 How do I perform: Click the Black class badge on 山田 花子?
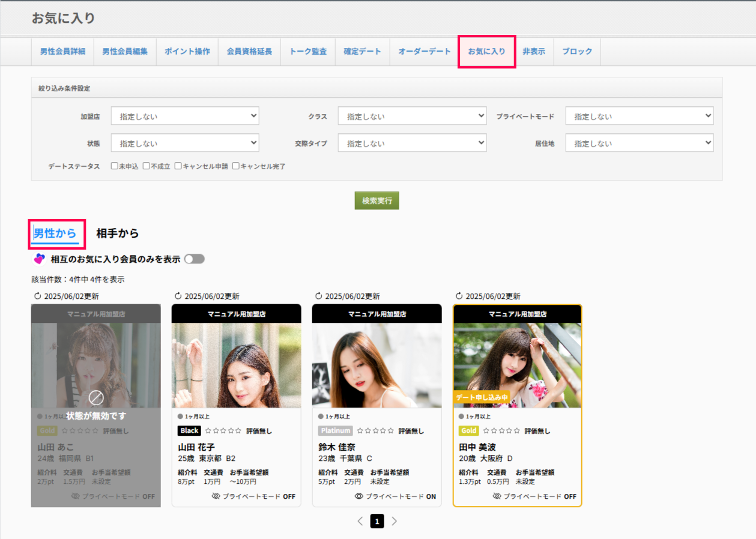(x=189, y=430)
